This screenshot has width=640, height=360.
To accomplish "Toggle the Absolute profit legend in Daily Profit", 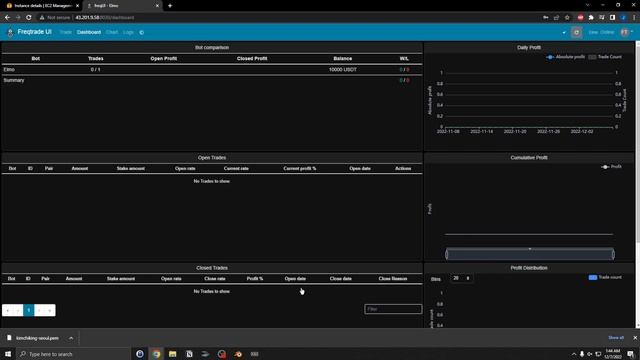I will pos(566,57).
